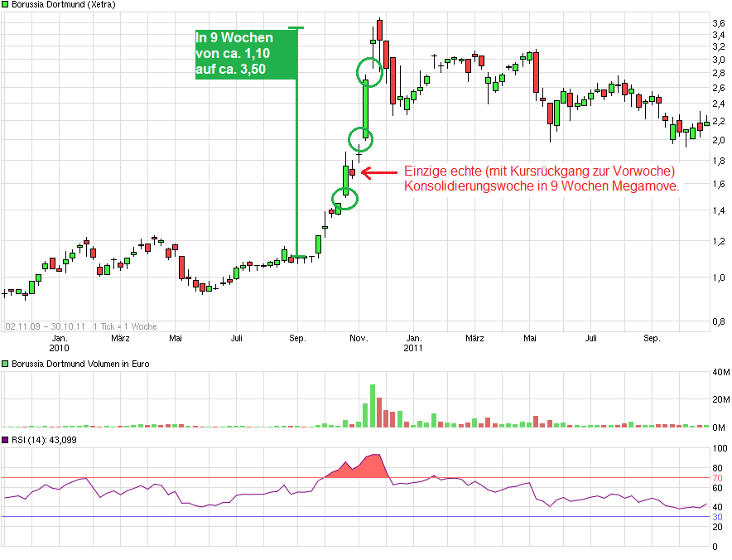The width and height of the screenshot is (732, 560).
Task: Select the 'Borussia Dortmund Volumen in Euro' title
Action: point(80,364)
